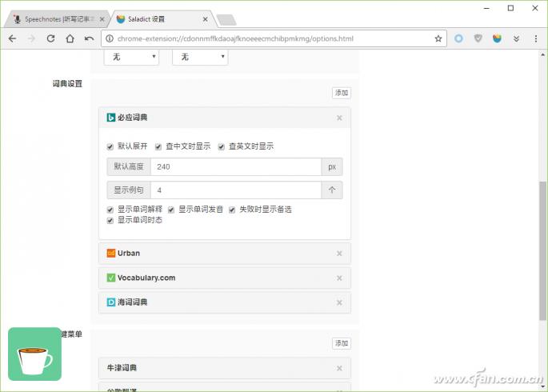Toggle the 失败时显示备选 checkbox
The height and width of the screenshot is (392, 548).
[232, 210]
